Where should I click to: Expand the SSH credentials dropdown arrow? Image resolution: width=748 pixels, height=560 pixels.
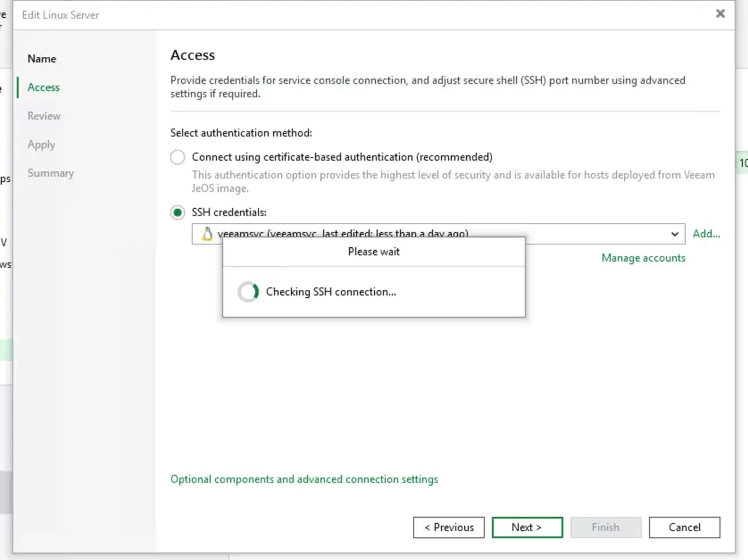pos(674,234)
